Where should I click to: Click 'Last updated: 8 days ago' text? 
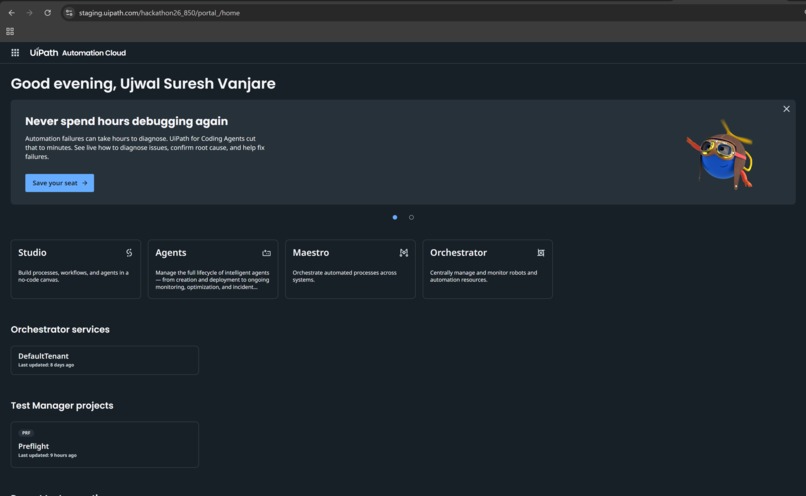point(46,365)
